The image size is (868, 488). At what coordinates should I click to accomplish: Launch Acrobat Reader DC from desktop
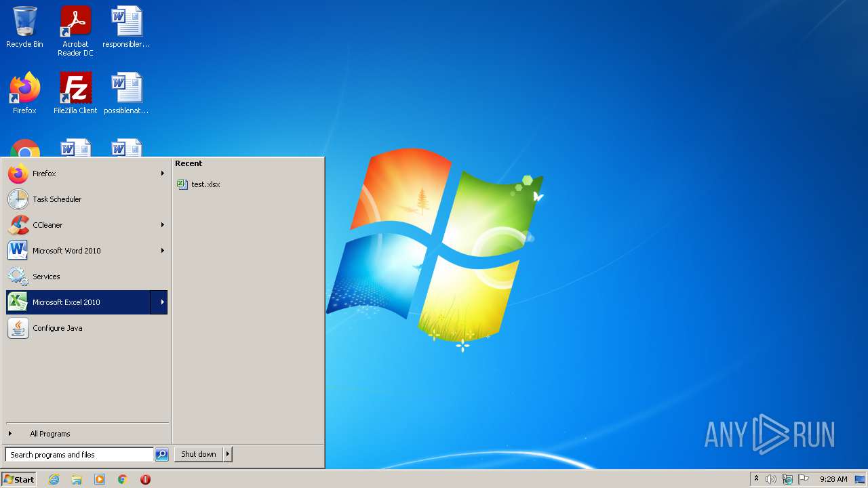coord(75,31)
